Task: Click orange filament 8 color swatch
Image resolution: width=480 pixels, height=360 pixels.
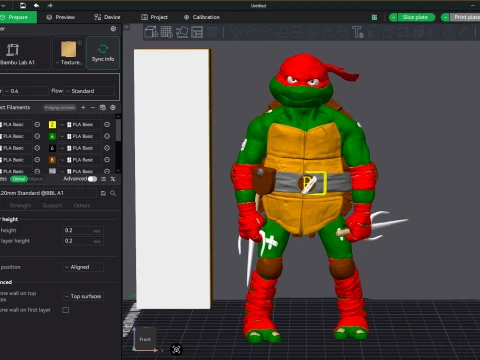Action: pyautogui.click(x=52, y=160)
